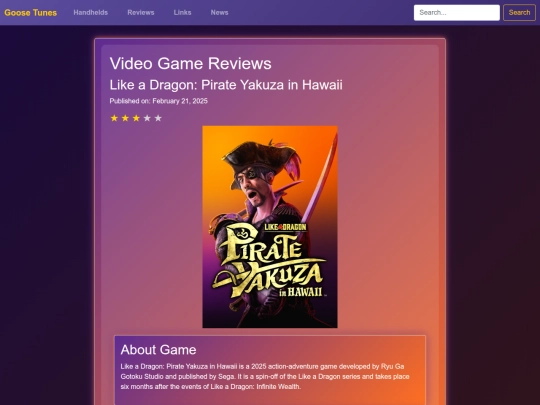Click the pirate's tricorn hat on cover art
Screen dimensions: 540x405
[x=262, y=159]
